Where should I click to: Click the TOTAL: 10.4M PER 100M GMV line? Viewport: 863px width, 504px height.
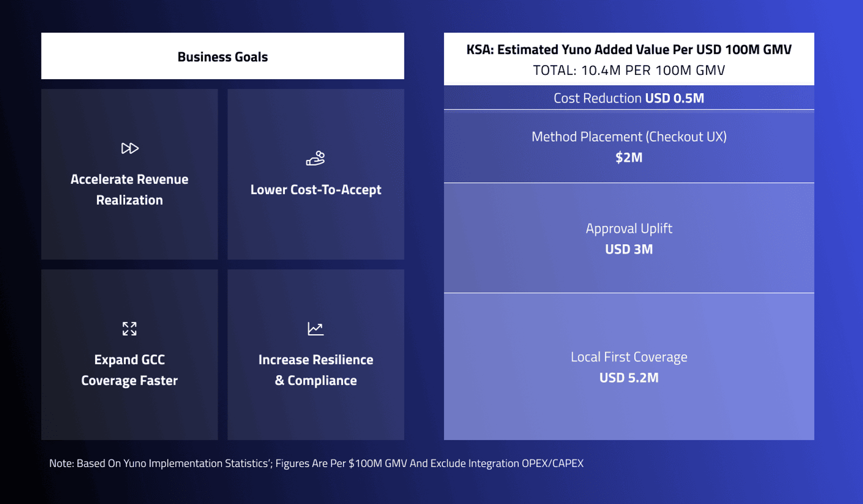pos(629,71)
